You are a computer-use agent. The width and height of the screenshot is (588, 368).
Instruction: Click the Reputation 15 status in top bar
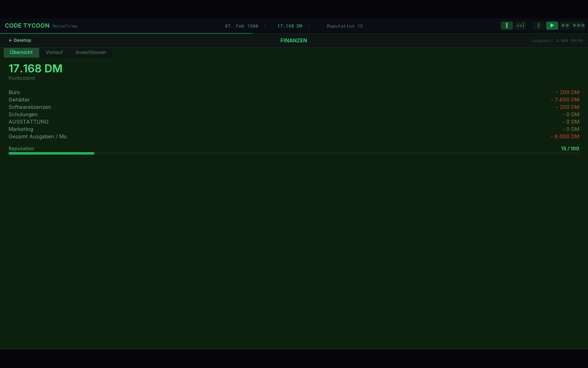pyautogui.click(x=344, y=26)
